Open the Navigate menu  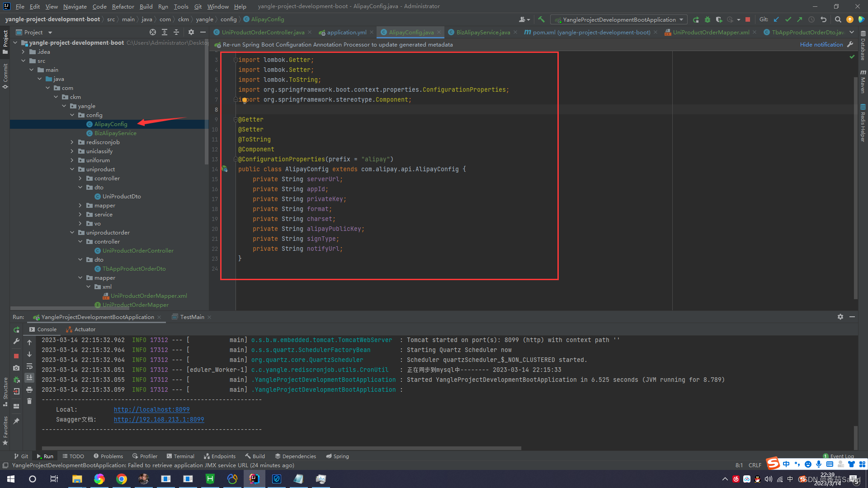pos(75,6)
